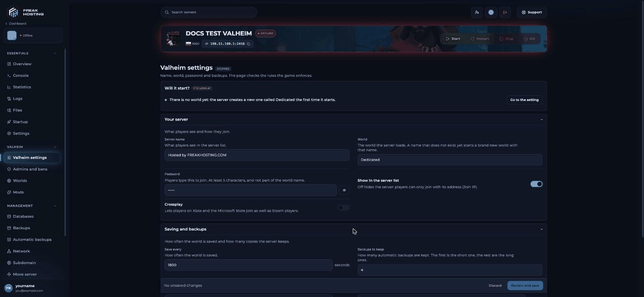This screenshot has width=644, height=297.
Task: Copy the server IP address
Action: point(248,44)
